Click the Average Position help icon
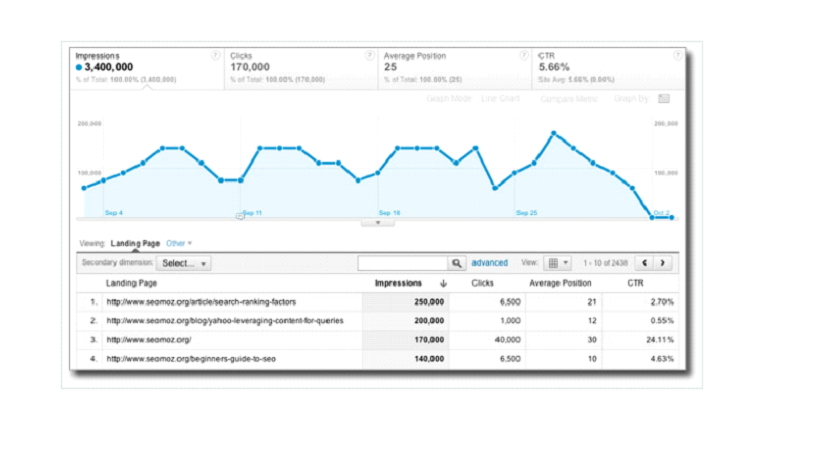Viewport: 819px width, 460px height. click(x=524, y=55)
